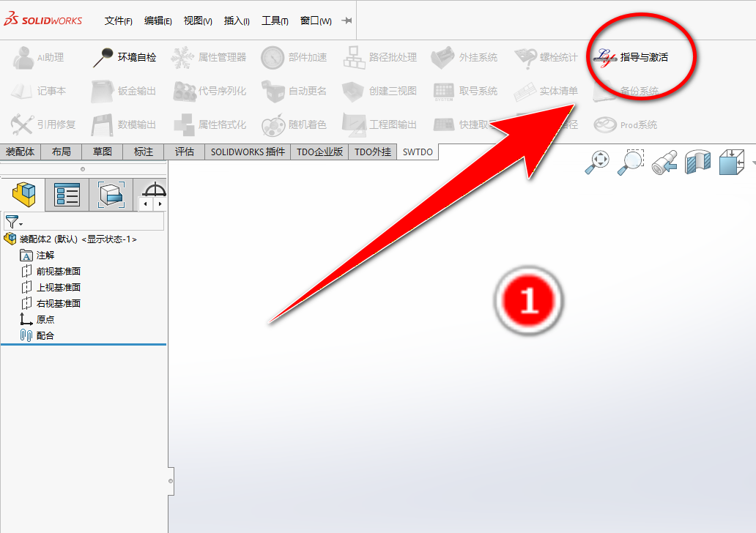Screen dimensions: 756x533
Task: Open the FeatureManager design tree tab
Action: [23, 195]
